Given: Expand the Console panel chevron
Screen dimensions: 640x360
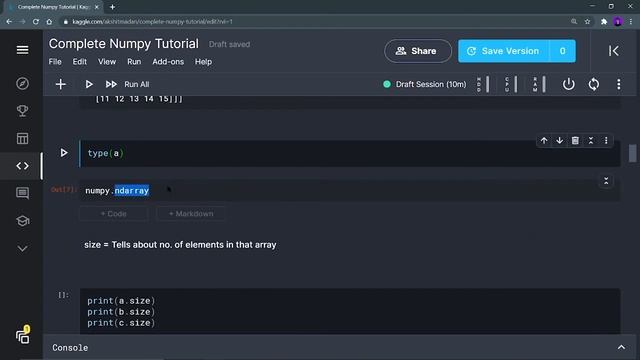Looking at the screenshot, I should (621, 347).
